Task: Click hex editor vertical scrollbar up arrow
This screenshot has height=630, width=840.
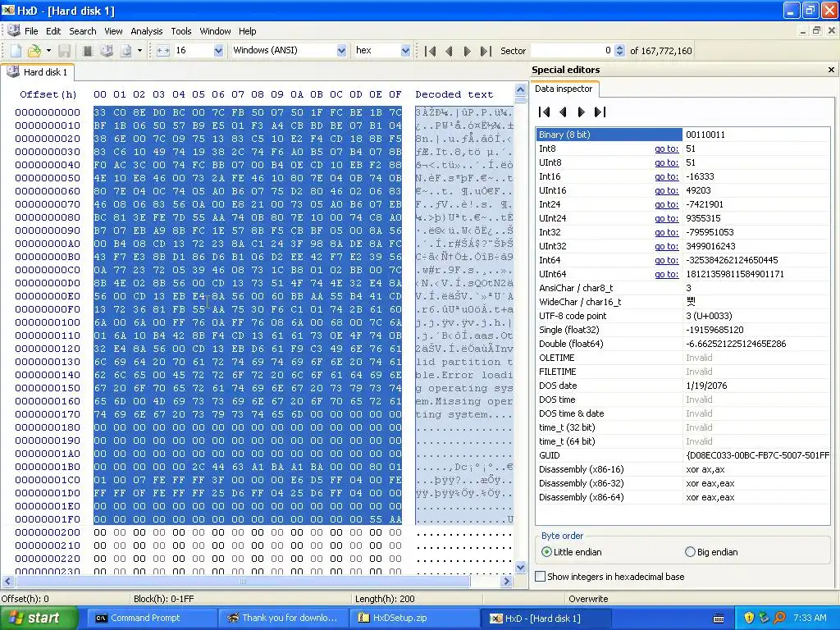Action: click(x=520, y=89)
